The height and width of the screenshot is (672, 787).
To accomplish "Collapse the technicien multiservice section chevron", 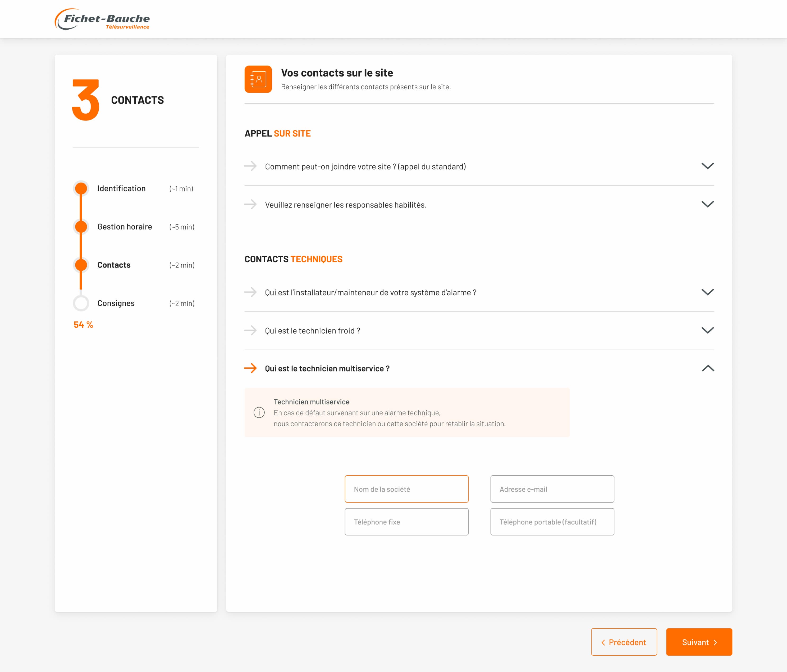I will coord(707,368).
